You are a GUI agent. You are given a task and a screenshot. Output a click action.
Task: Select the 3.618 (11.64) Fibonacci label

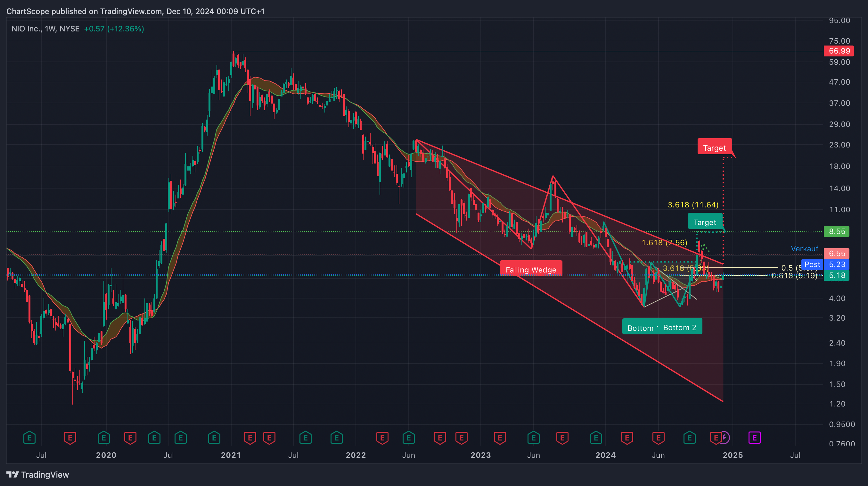point(693,205)
